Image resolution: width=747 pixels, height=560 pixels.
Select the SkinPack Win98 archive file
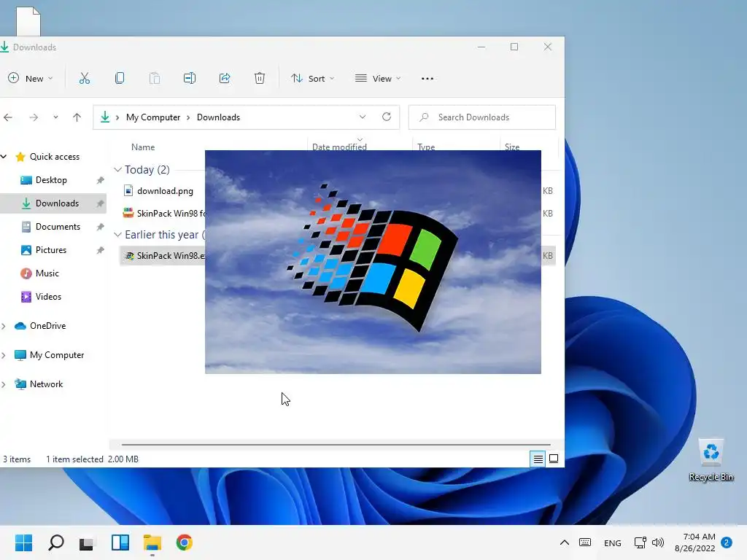click(164, 214)
